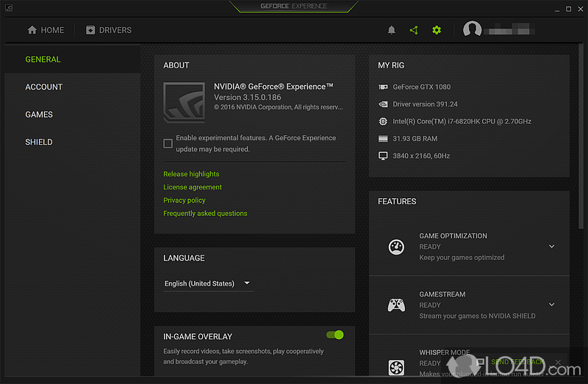Click the GeForce GTX 1080 text
This screenshot has width=588, height=384.
(421, 87)
